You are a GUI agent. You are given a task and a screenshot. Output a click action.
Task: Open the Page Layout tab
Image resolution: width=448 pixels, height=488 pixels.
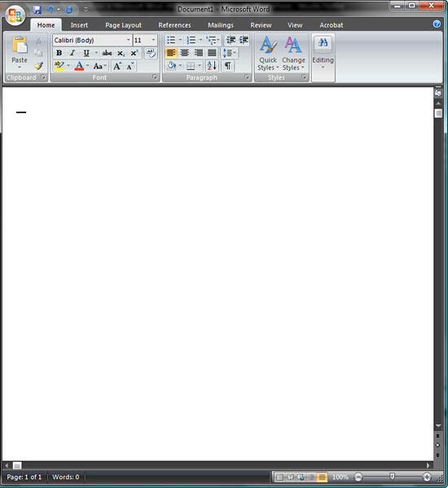click(123, 25)
